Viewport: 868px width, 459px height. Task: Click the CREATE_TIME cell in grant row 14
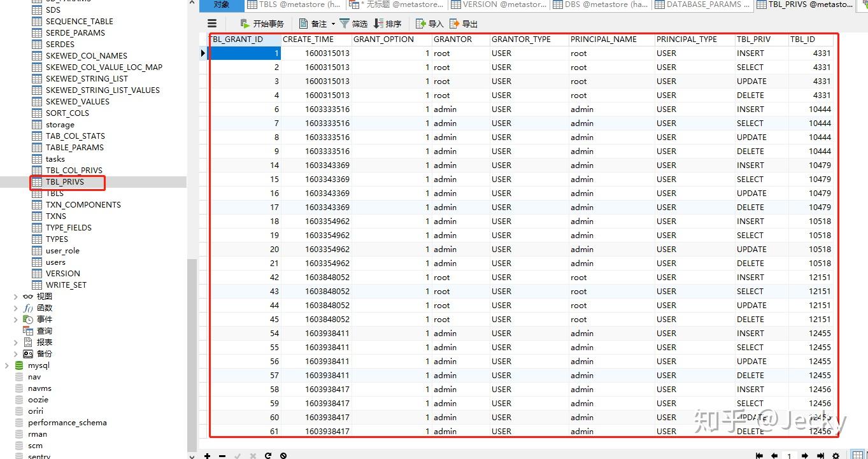(x=317, y=166)
